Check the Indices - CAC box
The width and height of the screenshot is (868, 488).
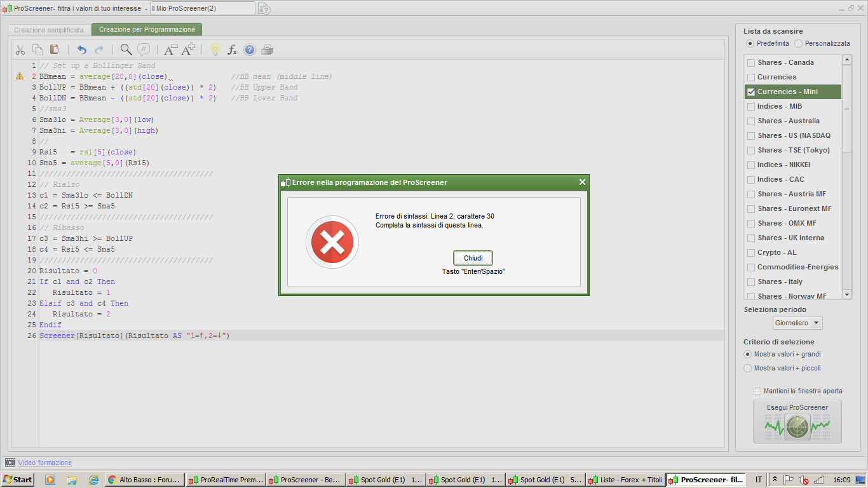coord(751,179)
